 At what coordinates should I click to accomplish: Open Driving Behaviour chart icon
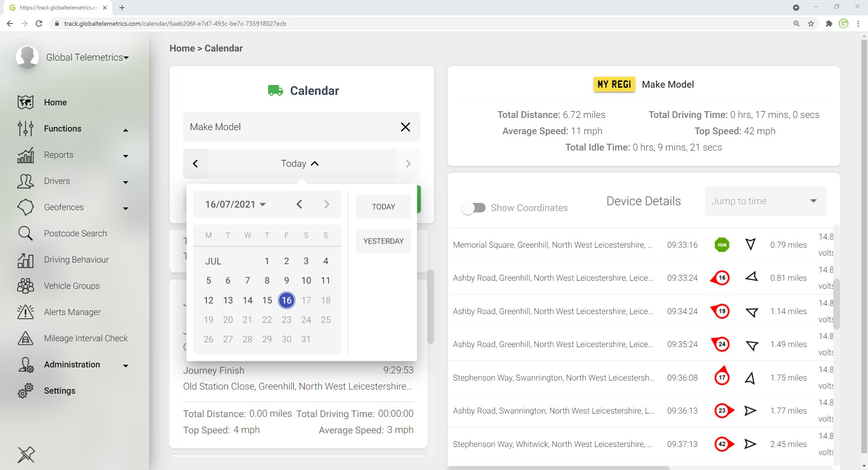click(25, 260)
